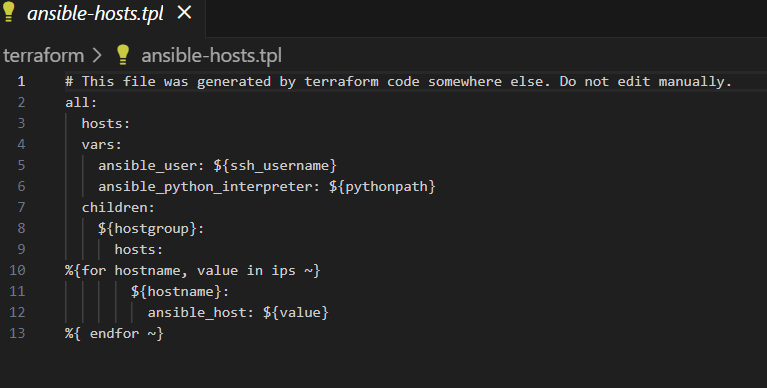
Task: Click the ansible-hosts.tpl breadcrumb item
Action: tap(211, 55)
